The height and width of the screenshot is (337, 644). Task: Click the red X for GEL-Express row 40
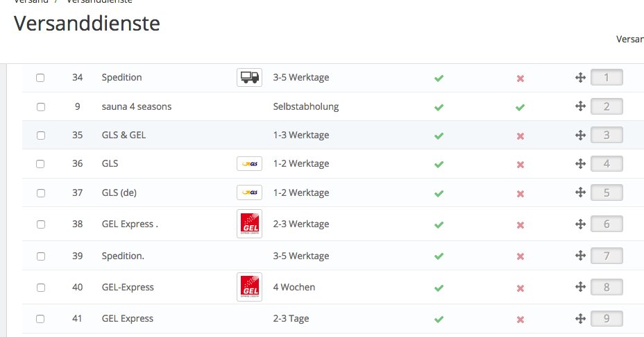pos(520,288)
